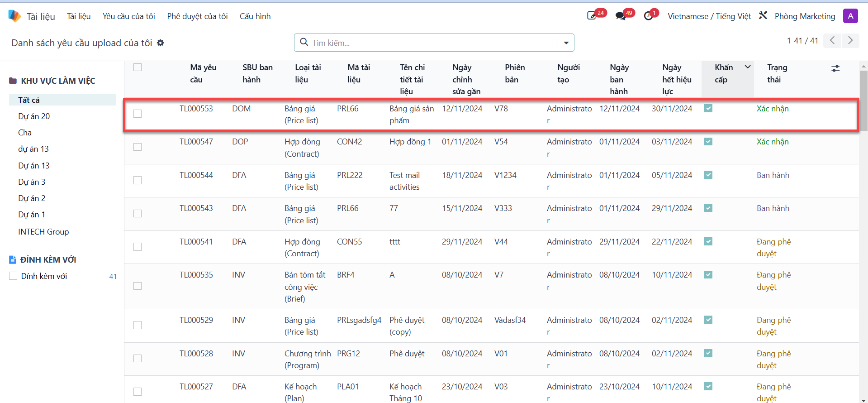Open the Vietnamese / Tiếng Việt language selector

coord(709,16)
